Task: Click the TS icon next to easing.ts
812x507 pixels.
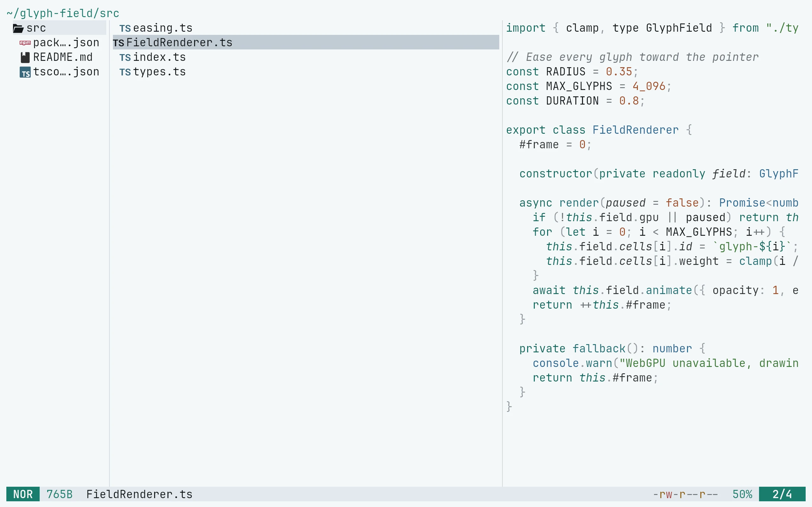Action: tap(125, 29)
